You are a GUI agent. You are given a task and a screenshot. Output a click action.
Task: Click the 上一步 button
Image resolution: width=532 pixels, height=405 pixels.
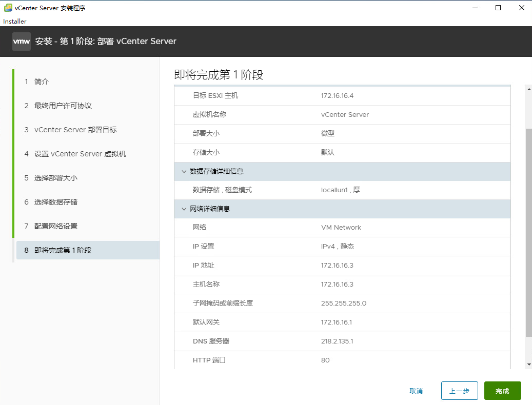click(x=459, y=391)
